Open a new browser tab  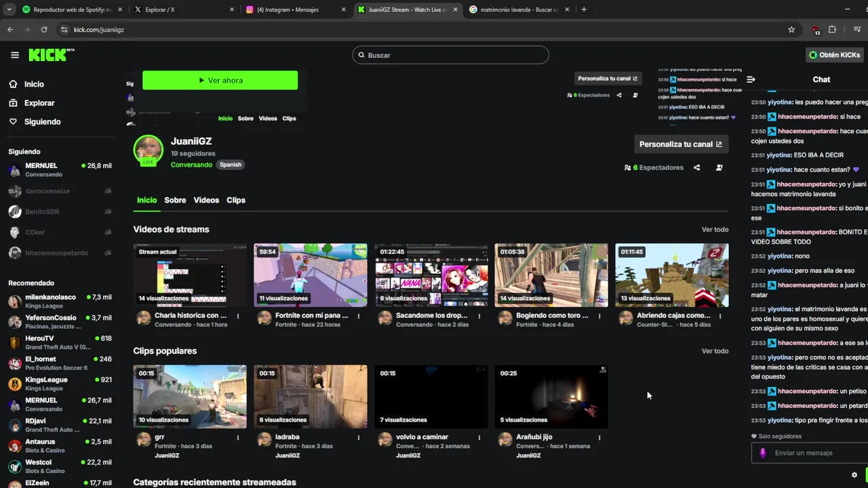point(584,9)
